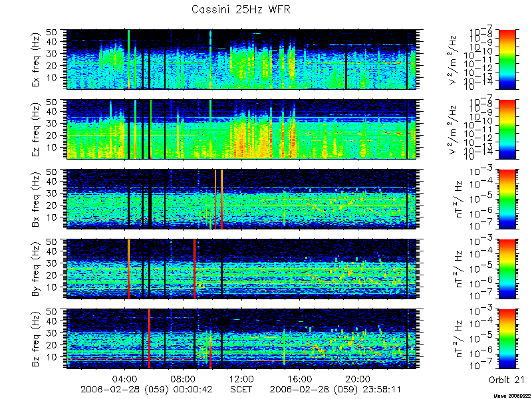Click the V²/m²/Hz unit label of Ez color bar
The width and height of the screenshot is (532, 399).
pos(454,129)
